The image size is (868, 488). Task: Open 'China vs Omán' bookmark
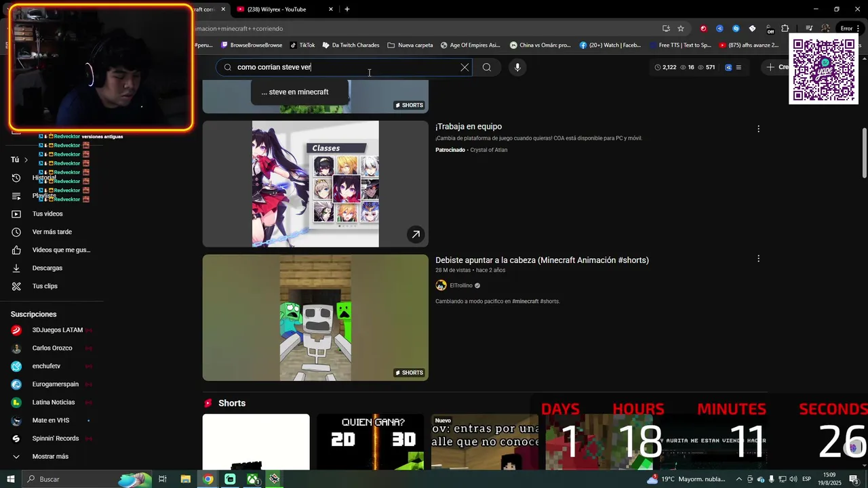pos(540,45)
